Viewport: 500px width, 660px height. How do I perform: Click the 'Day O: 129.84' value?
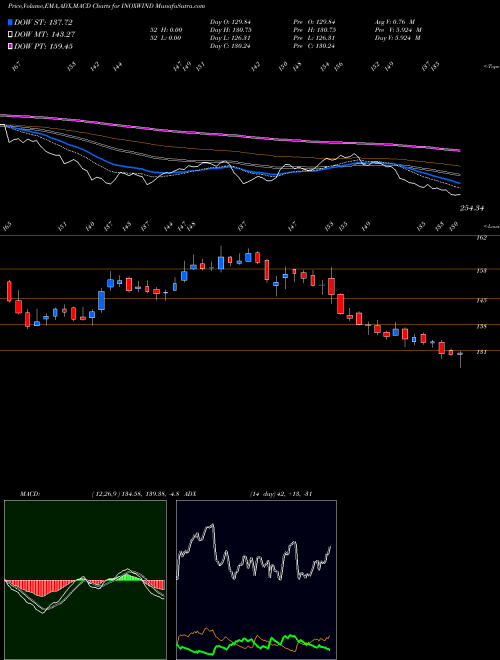click(x=230, y=22)
